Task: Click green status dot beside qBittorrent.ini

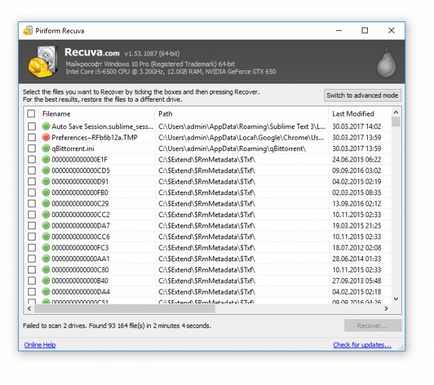Action: click(x=46, y=148)
